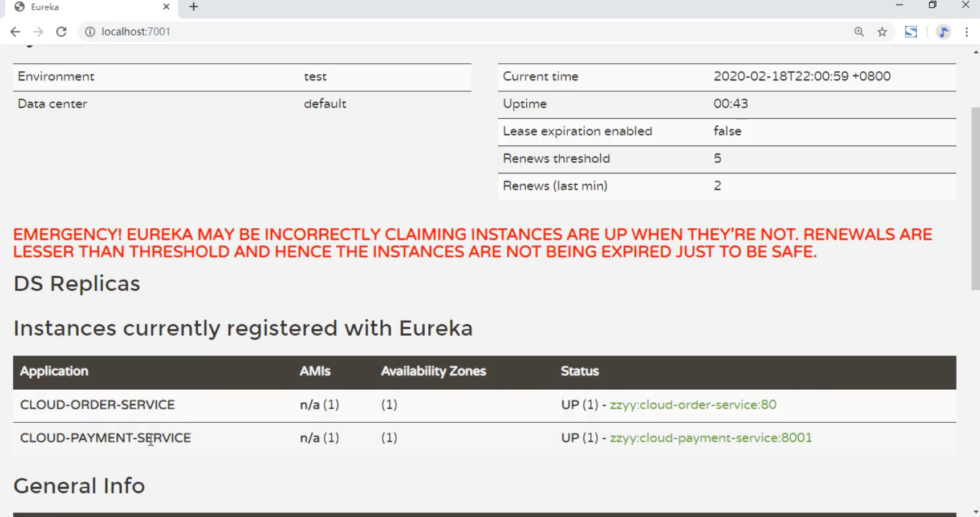
Task: Open the zoom magnifier icon
Action: 859,32
